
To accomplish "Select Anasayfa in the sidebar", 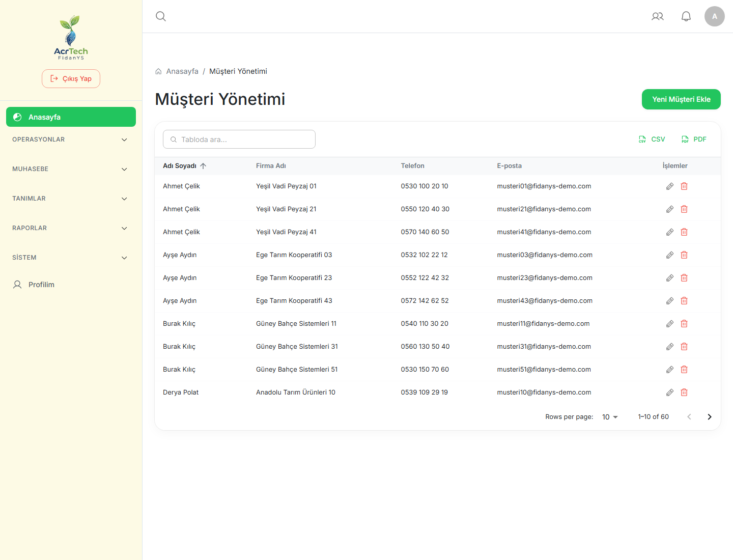I will pyautogui.click(x=71, y=117).
